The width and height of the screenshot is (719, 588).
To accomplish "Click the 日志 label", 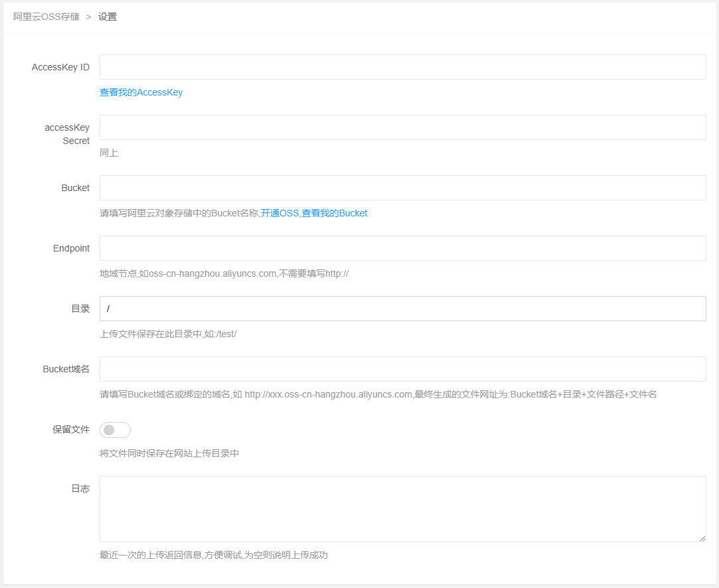I will (x=80, y=488).
